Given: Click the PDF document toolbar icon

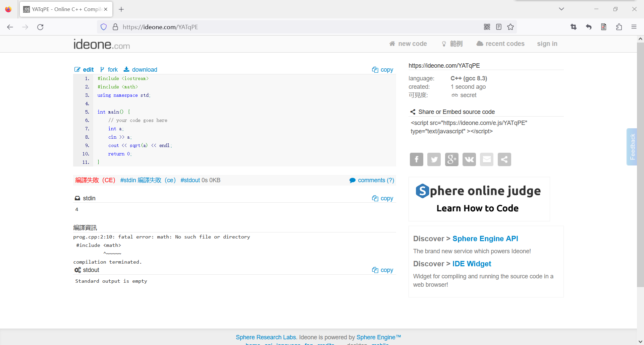Looking at the screenshot, I should coord(604,27).
